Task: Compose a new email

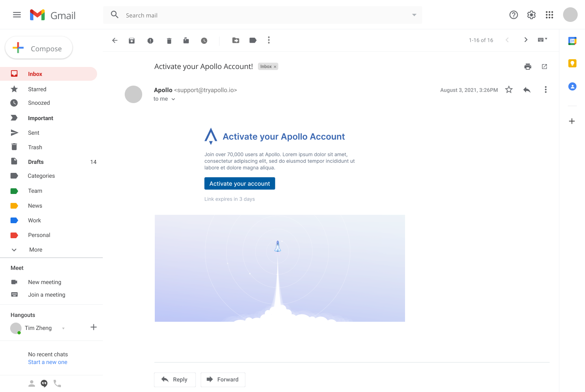Action: [x=39, y=48]
